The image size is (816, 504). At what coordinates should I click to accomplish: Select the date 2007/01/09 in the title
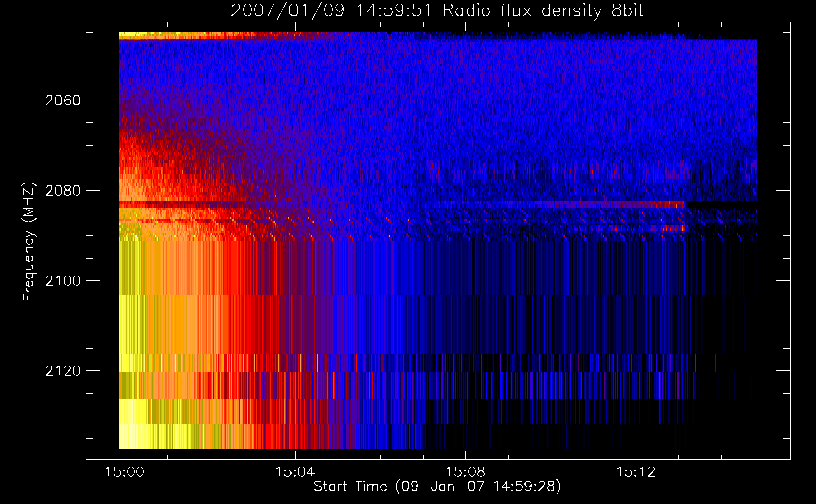coord(287,11)
